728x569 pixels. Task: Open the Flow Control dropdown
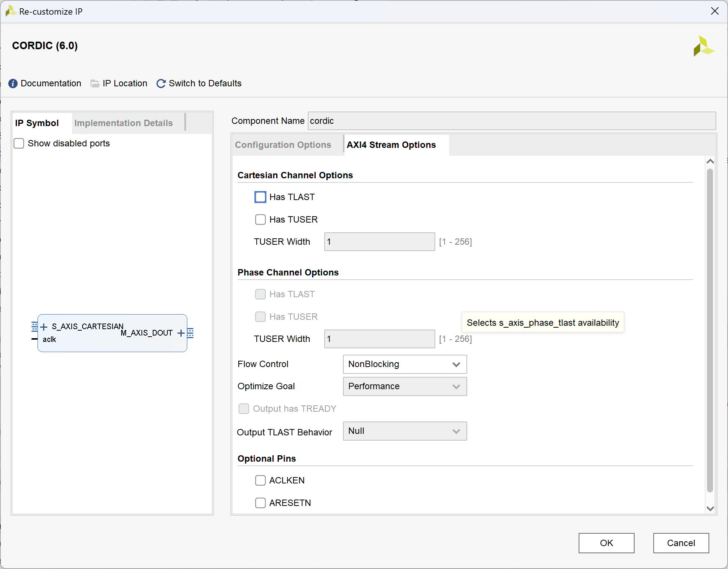pos(405,364)
